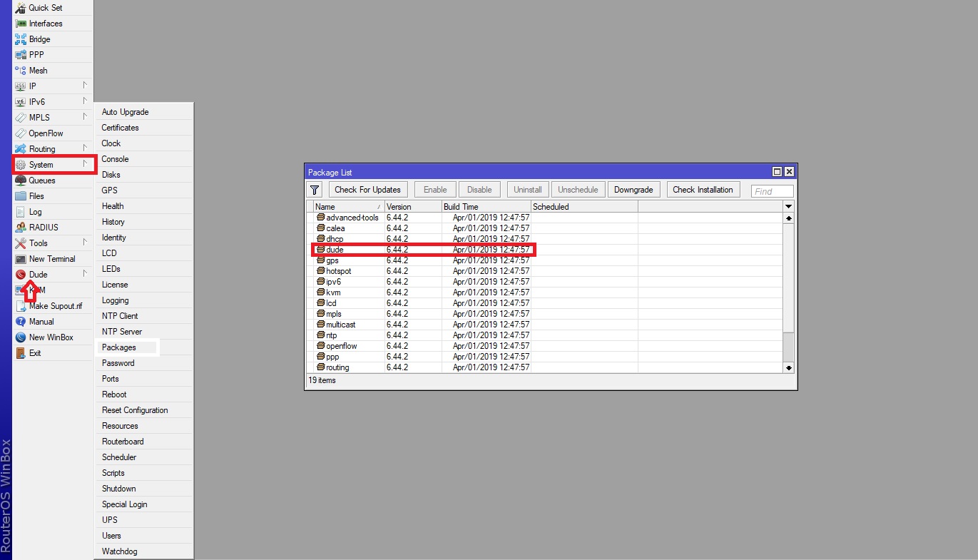Open Tools using the wrench icon
Image resolution: width=978 pixels, height=560 pixels.
coord(21,243)
